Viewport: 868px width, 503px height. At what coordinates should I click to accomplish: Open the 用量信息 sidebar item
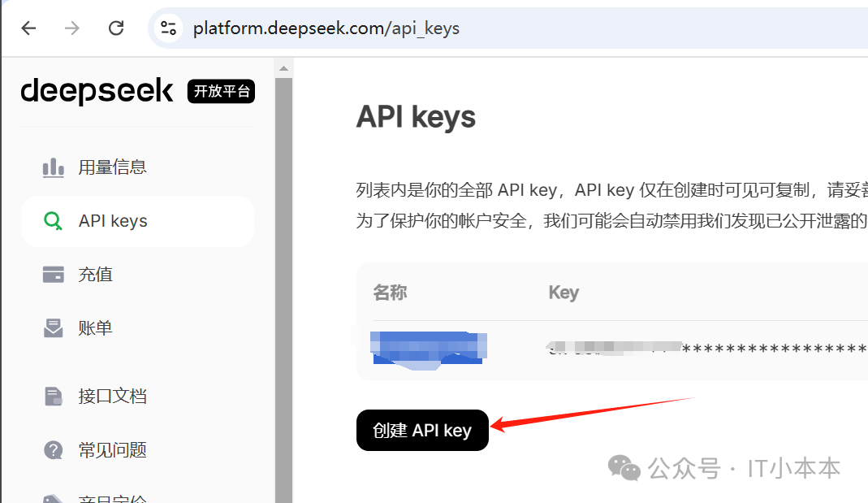pyautogui.click(x=112, y=167)
